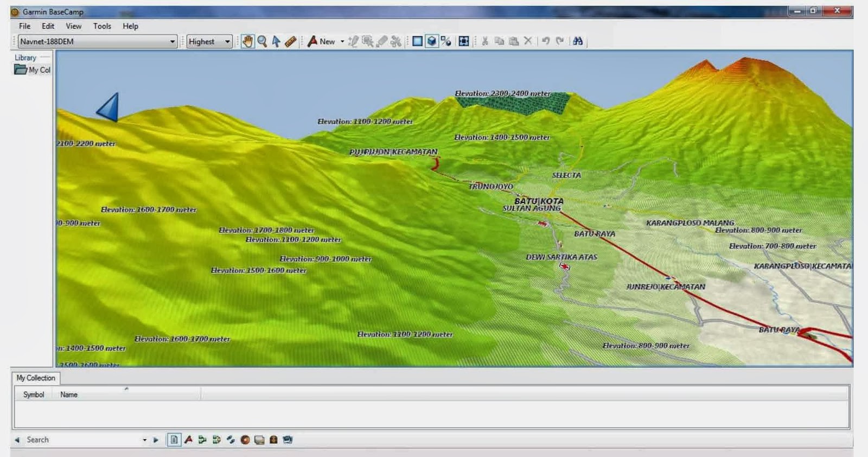Toggle show-all-items document filter
This screenshot has height=457, width=868.
174,440
